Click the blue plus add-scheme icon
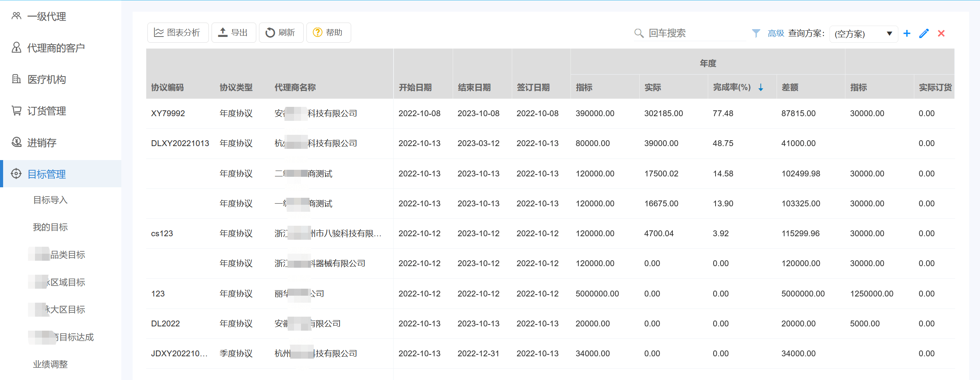This screenshot has height=380, width=980. [x=906, y=33]
